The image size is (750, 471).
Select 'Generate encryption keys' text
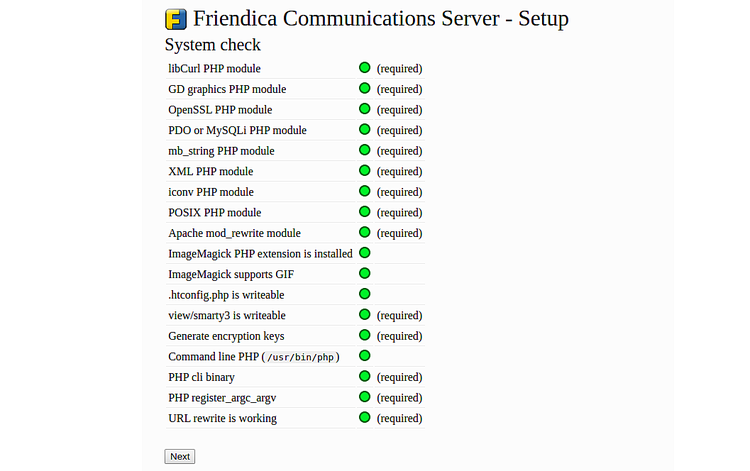tap(226, 336)
